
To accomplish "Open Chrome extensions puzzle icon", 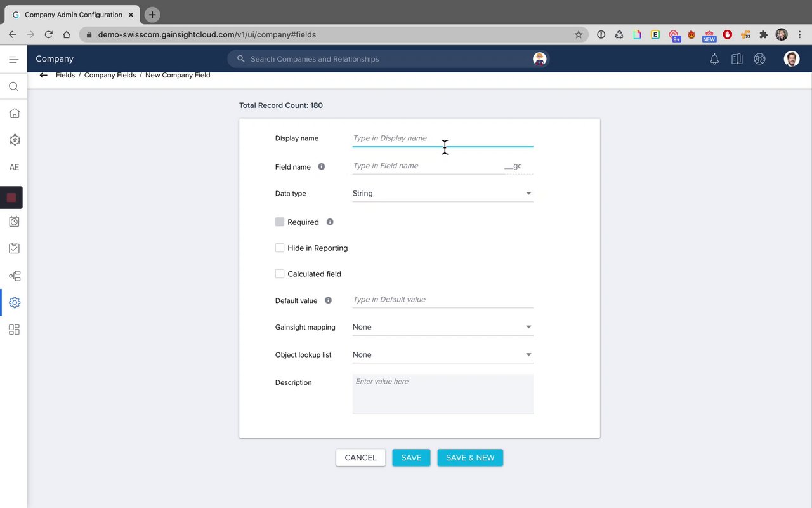I will (x=763, y=35).
